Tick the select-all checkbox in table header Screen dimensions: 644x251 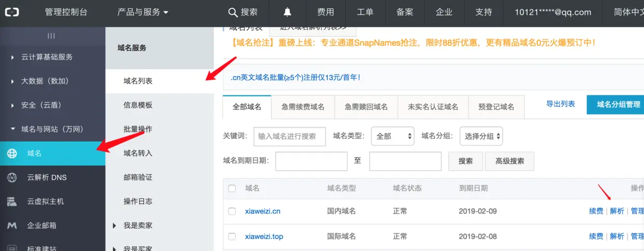click(x=232, y=188)
